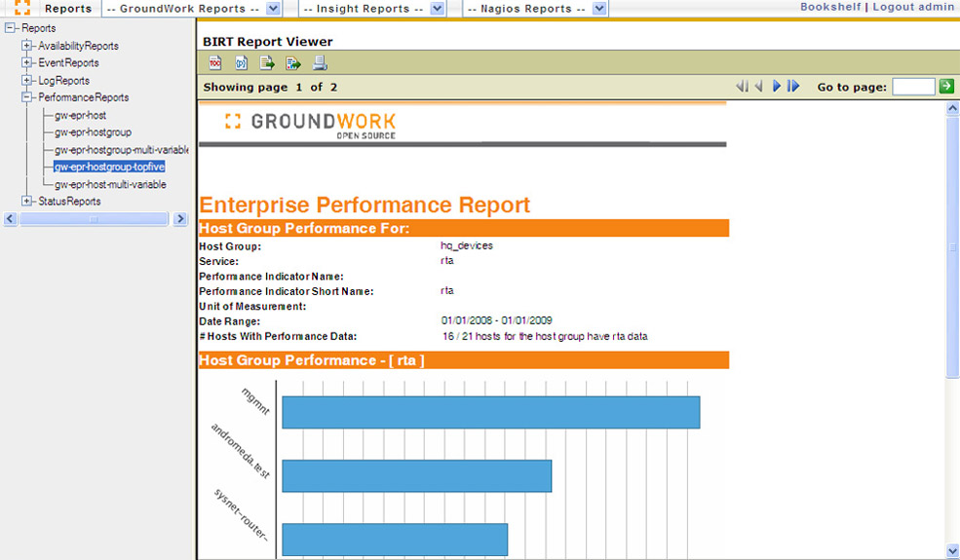Click the Go to page input field
This screenshot has height=560, width=960.
pyautogui.click(x=913, y=87)
